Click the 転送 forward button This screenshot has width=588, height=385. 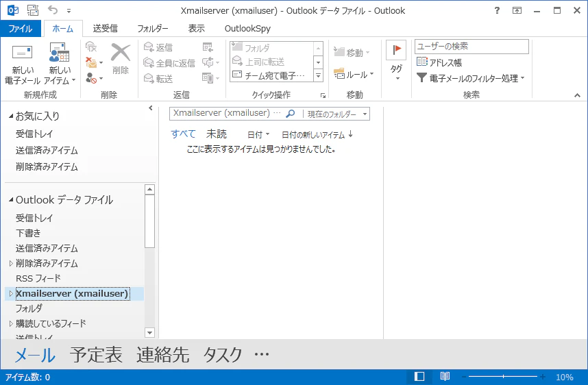pos(158,79)
